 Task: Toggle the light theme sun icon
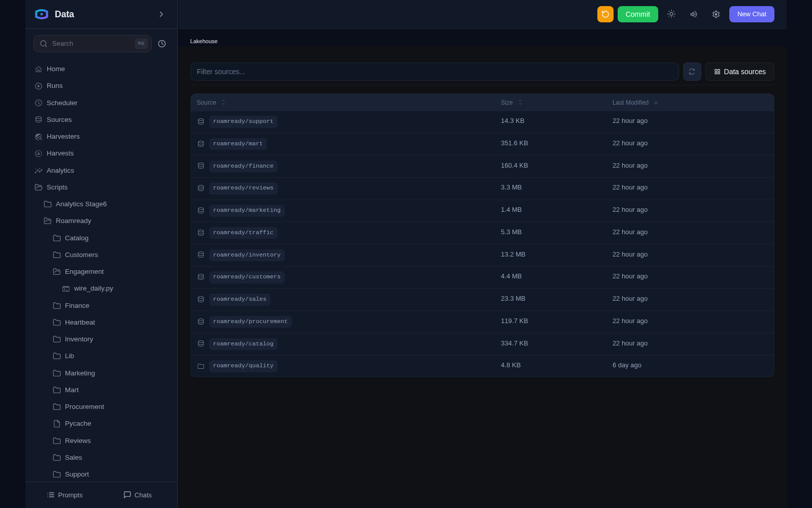(x=671, y=14)
